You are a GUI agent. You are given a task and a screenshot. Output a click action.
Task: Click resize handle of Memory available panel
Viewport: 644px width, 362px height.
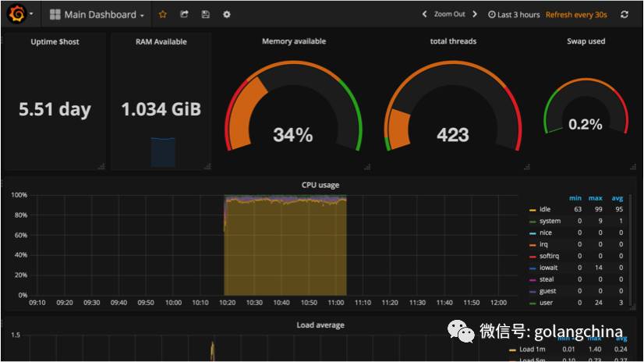click(367, 166)
